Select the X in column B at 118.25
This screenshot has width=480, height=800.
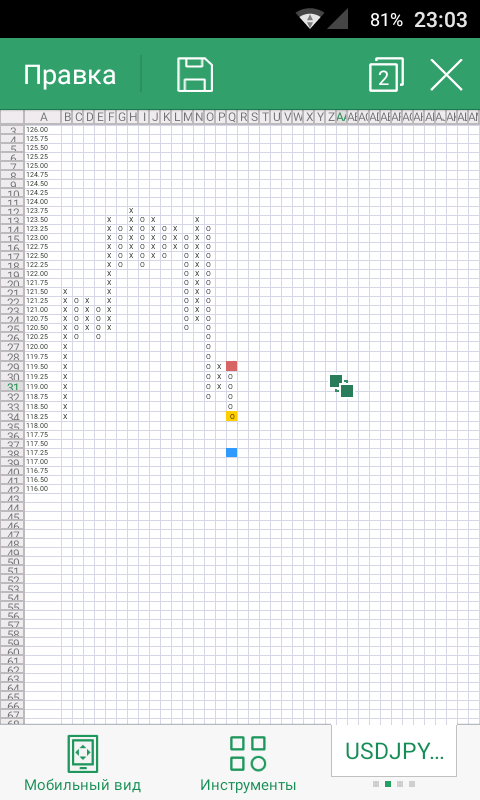[x=65, y=416]
